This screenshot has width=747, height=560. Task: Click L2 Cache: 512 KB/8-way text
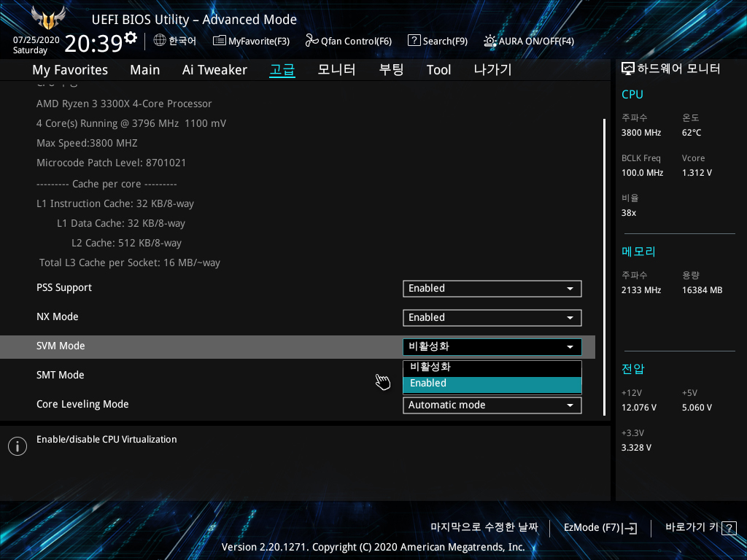pos(126,244)
